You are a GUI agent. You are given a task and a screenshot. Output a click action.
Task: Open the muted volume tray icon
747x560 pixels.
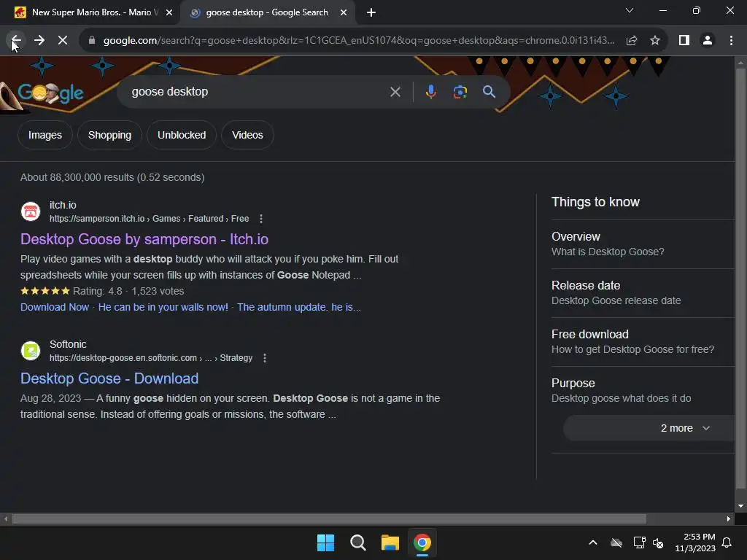(658, 542)
